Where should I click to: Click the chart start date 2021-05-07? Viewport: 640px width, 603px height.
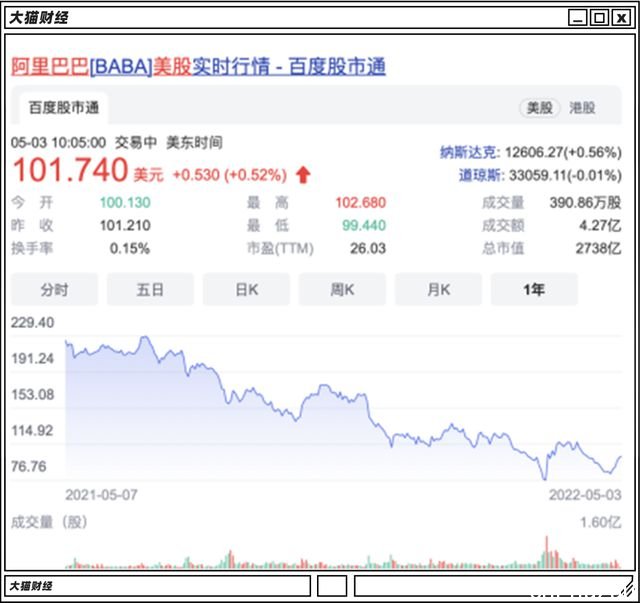[x=101, y=495]
